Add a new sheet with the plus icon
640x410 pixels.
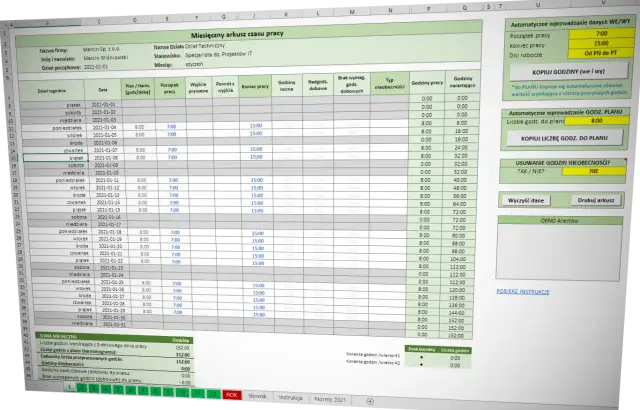(x=368, y=401)
